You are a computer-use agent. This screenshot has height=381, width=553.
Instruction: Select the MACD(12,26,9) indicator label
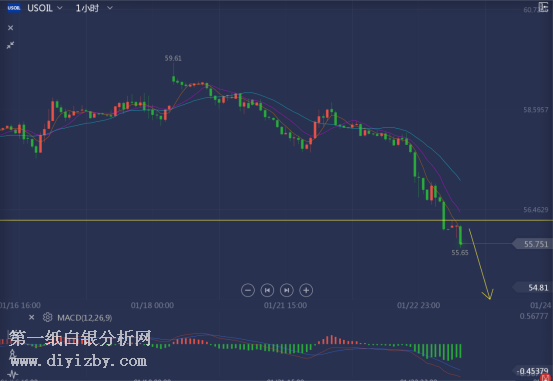pos(85,318)
